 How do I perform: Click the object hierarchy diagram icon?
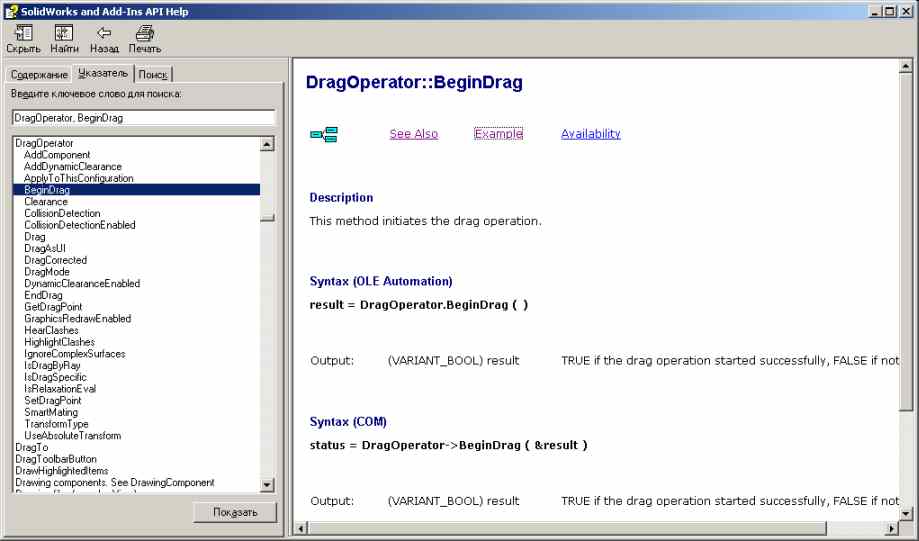(x=323, y=135)
